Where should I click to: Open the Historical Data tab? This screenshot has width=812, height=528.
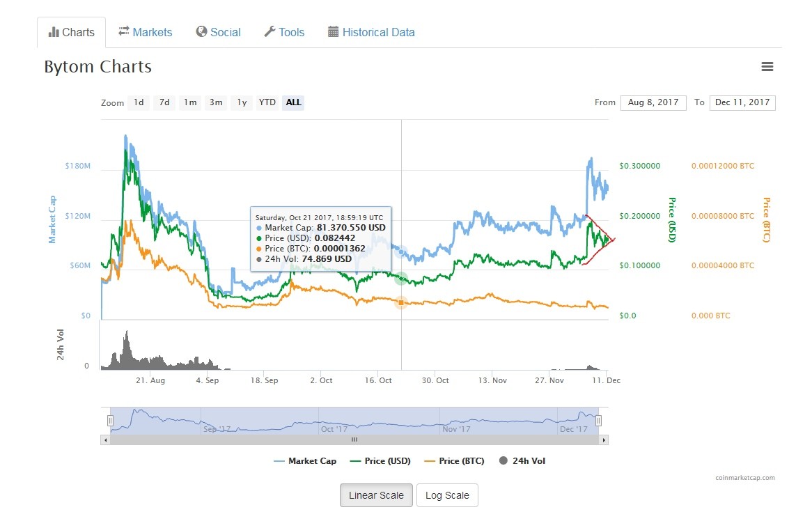[x=371, y=32]
